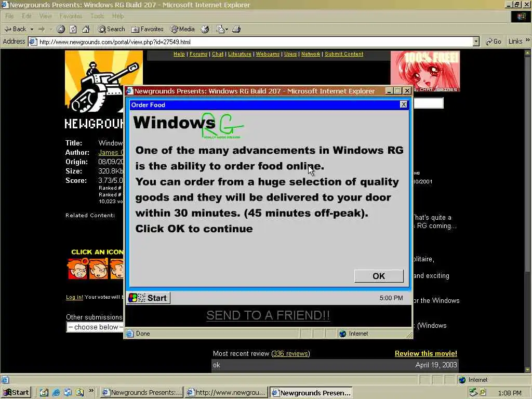Click the second face voting icon
Viewport: 532px width, 399px height.
(x=98, y=269)
